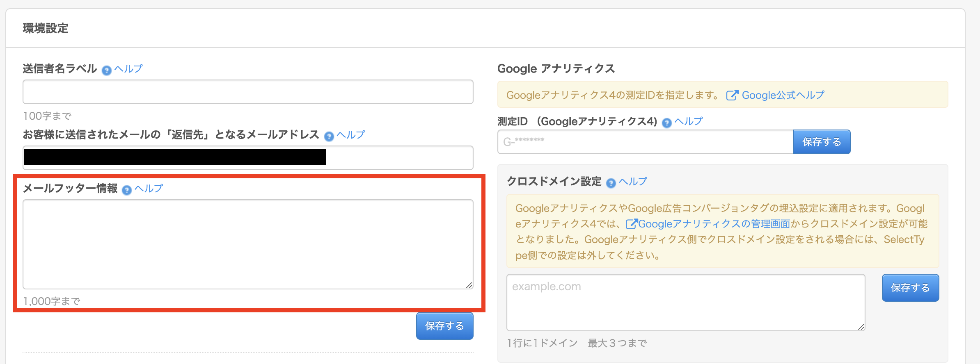Click question mark icon beside メールフッター情報

pyautogui.click(x=127, y=190)
